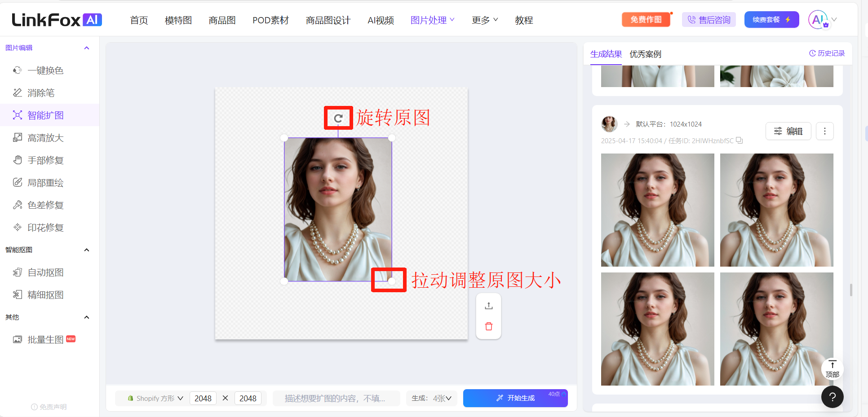Select the original portrait image on the canvas
This screenshot has height=417, width=868.
(338, 209)
